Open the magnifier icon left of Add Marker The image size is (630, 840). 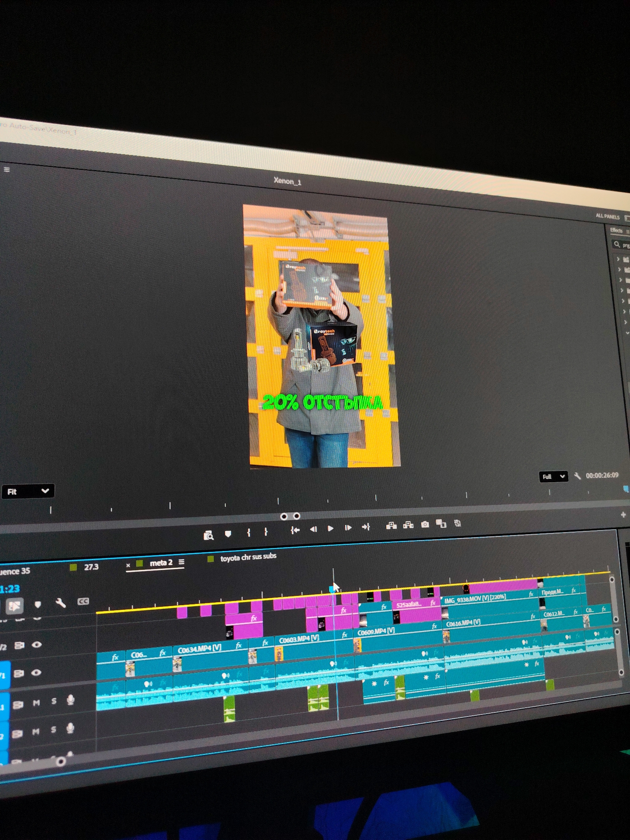(x=208, y=535)
